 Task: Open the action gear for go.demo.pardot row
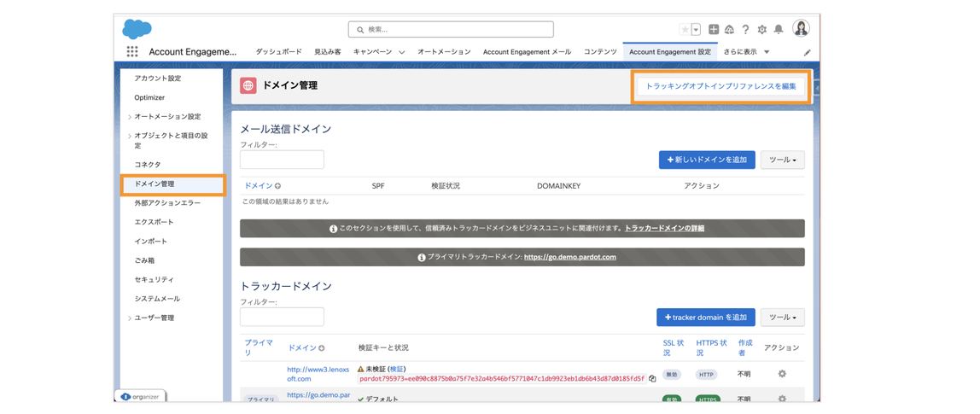[x=781, y=399]
